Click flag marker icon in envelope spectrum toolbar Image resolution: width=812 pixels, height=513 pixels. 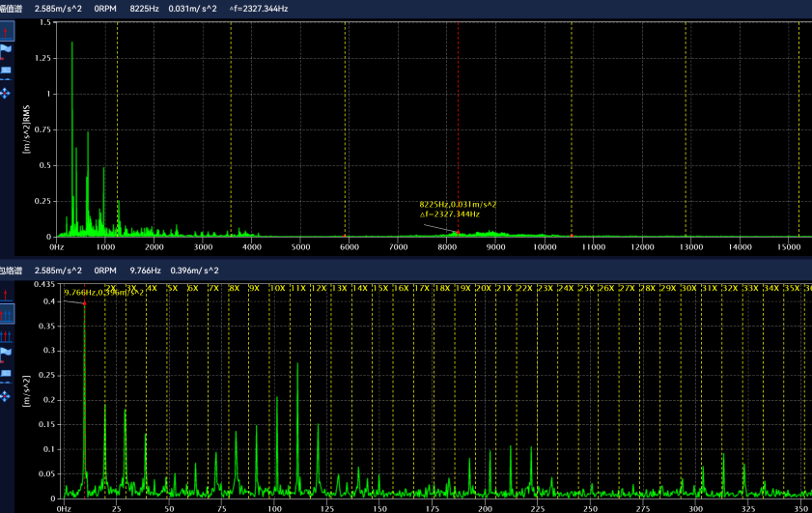[x=7, y=355]
